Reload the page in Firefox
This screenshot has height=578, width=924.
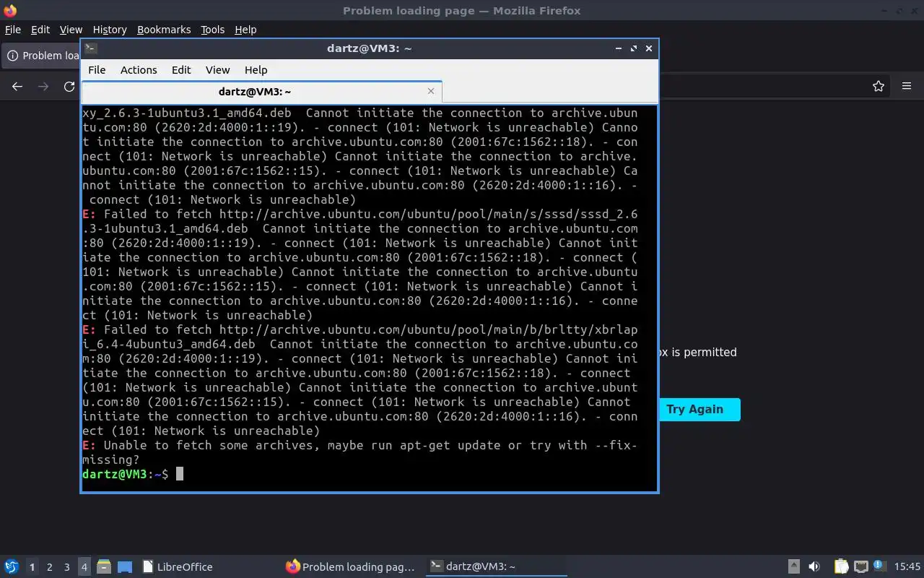[x=69, y=86]
